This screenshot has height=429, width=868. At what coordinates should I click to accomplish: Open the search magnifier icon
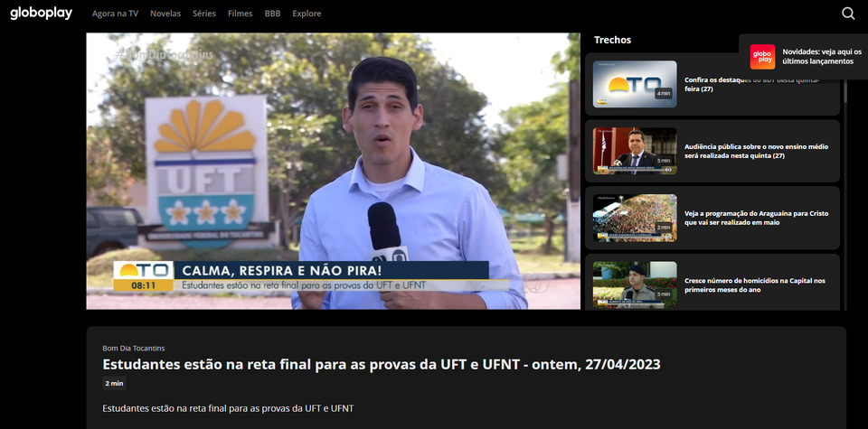(848, 14)
